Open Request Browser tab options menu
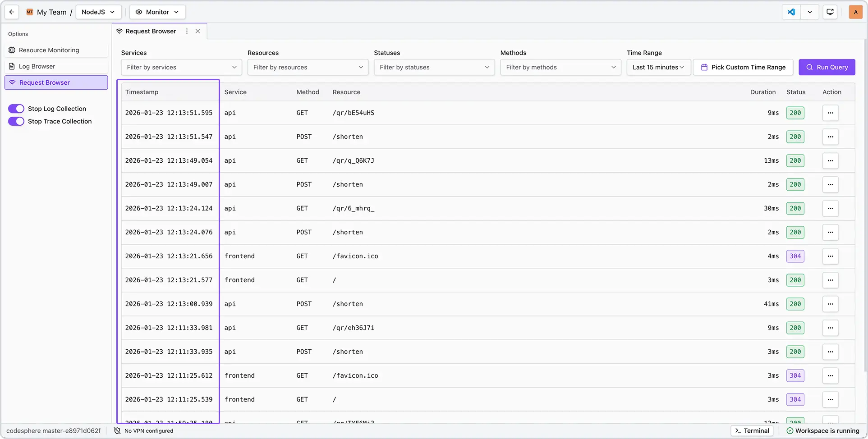Screen dimensions: 868x439 click(187, 31)
